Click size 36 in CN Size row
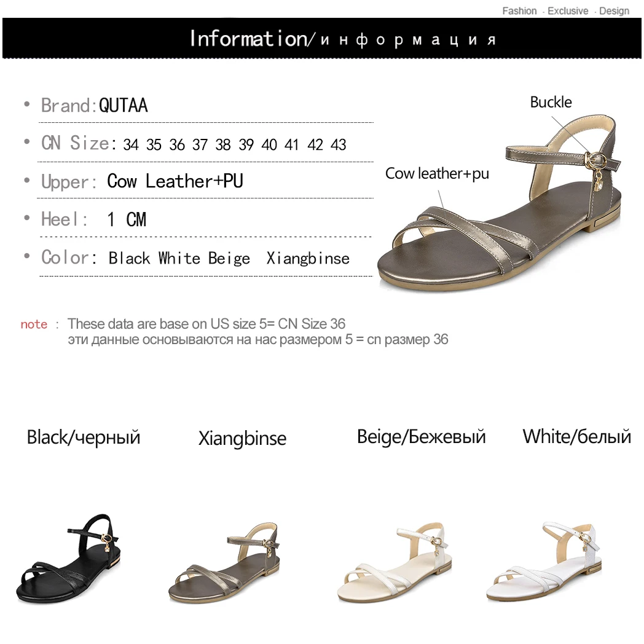644x644 pixels. click(x=177, y=144)
